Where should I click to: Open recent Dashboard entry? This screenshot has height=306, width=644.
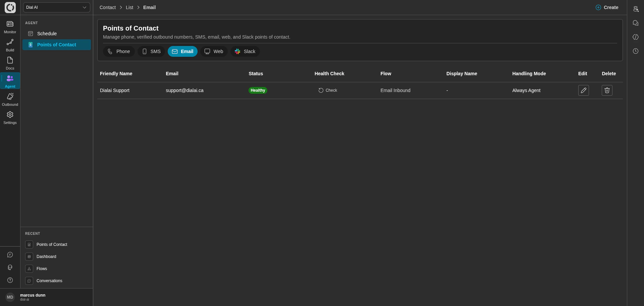[56, 257]
